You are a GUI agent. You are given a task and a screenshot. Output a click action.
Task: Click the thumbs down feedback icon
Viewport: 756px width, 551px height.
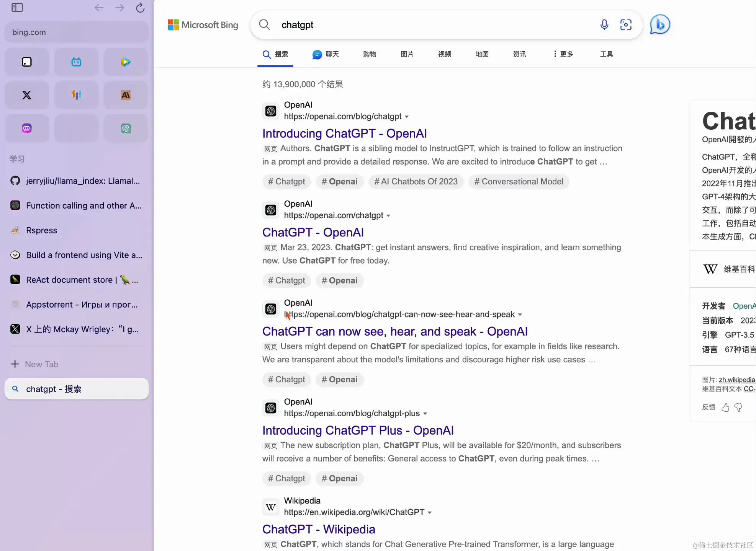coord(738,408)
